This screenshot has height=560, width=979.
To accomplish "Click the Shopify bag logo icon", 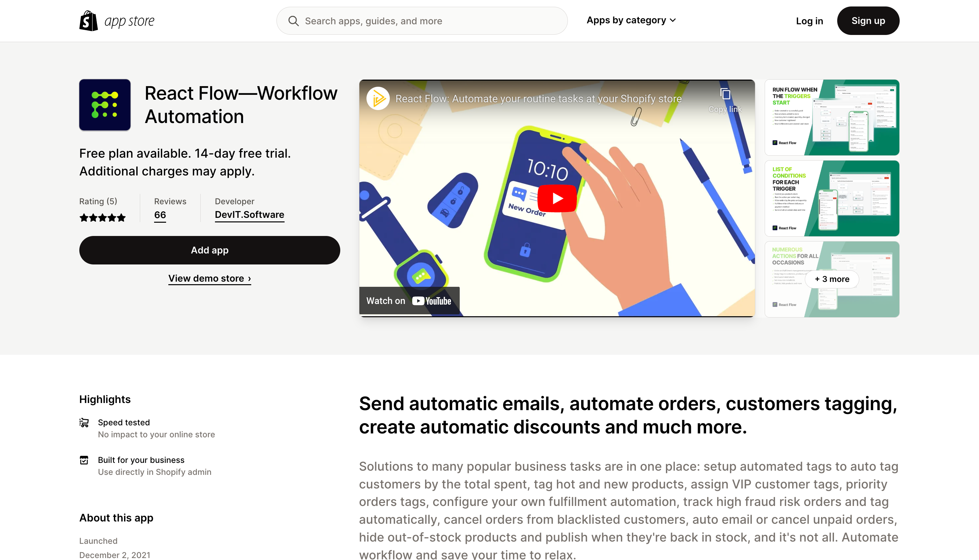I will [88, 21].
